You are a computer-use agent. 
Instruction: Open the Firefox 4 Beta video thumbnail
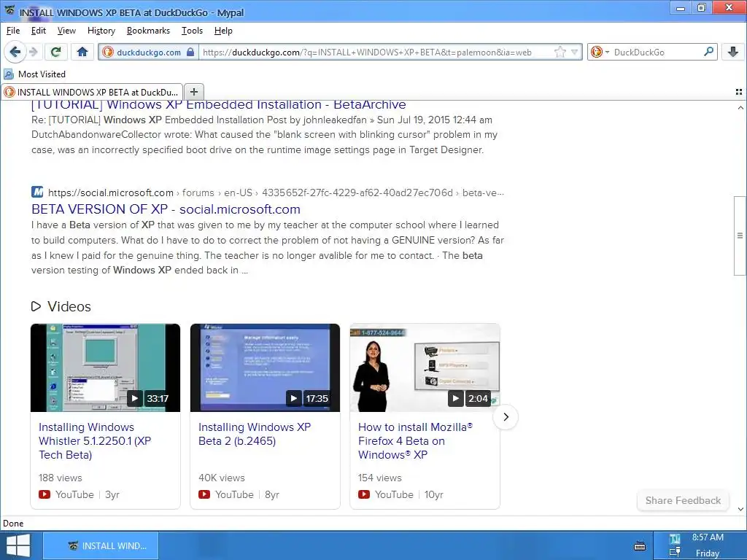(425, 367)
